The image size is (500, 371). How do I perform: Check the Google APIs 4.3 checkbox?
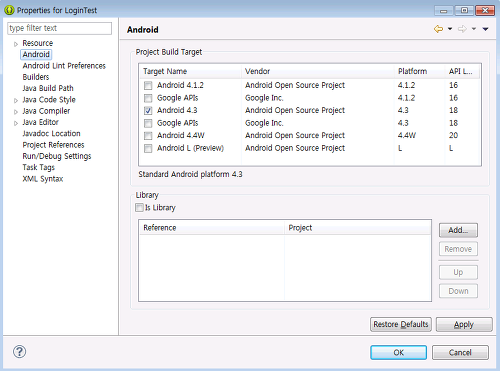click(148, 123)
